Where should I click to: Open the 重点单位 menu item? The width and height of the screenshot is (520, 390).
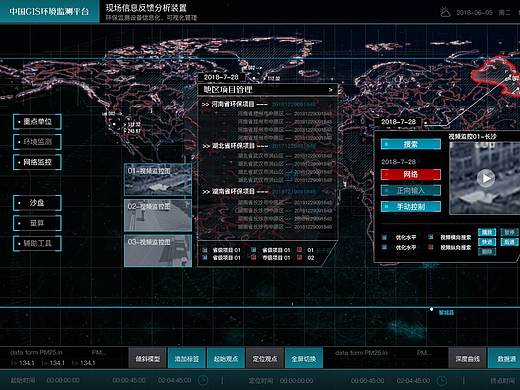[37, 122]
